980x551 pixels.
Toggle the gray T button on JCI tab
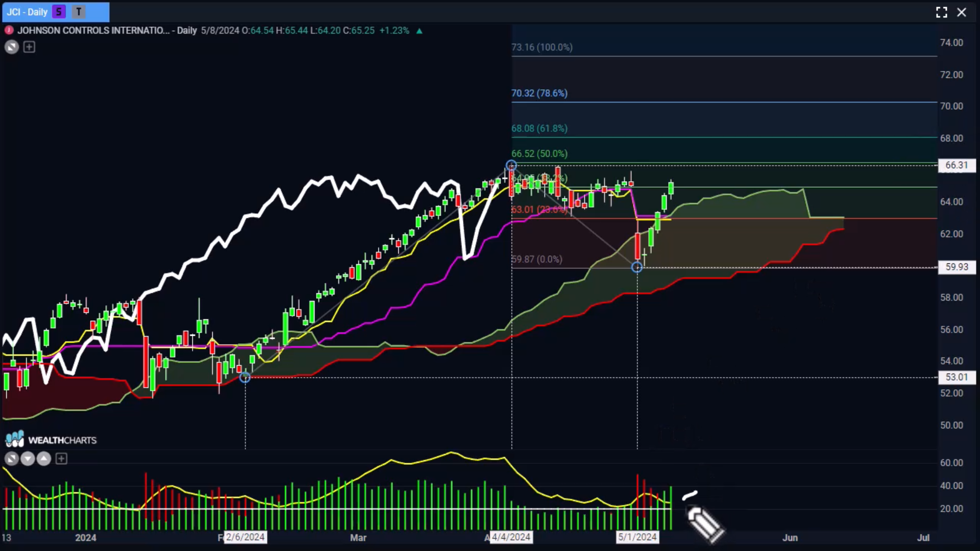[79, 12]
